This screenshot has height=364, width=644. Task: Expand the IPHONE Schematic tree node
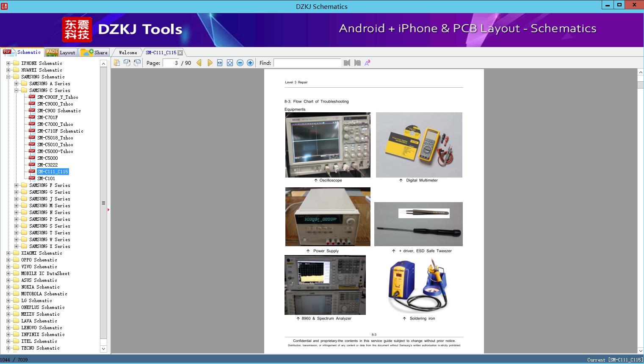[x=8, y=63]
